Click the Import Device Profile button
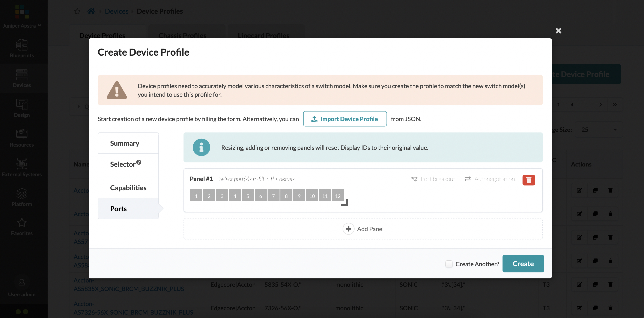 [345, 118]
